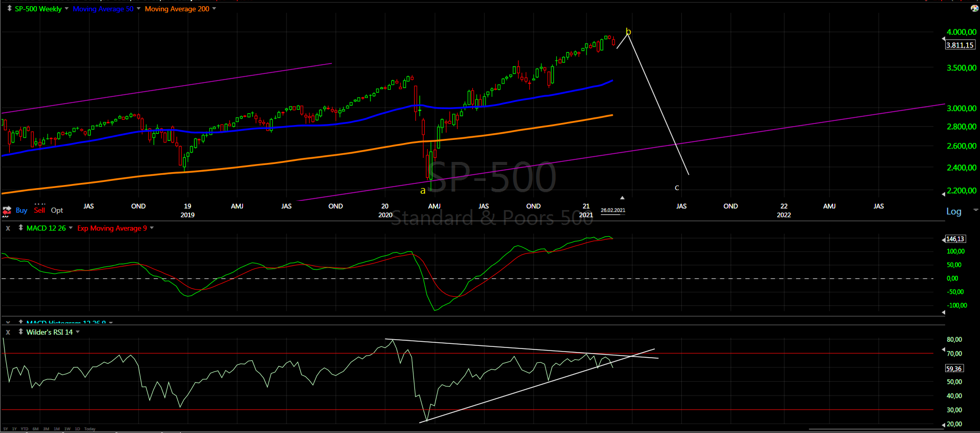Click the current price label 3.811,15
This screenshot has width=980, height=433.
click(x=960, y=45)
